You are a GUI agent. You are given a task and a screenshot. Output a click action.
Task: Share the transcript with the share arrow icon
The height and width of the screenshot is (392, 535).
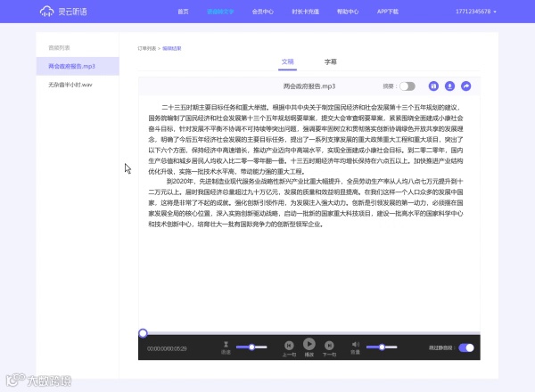point(466,86)
